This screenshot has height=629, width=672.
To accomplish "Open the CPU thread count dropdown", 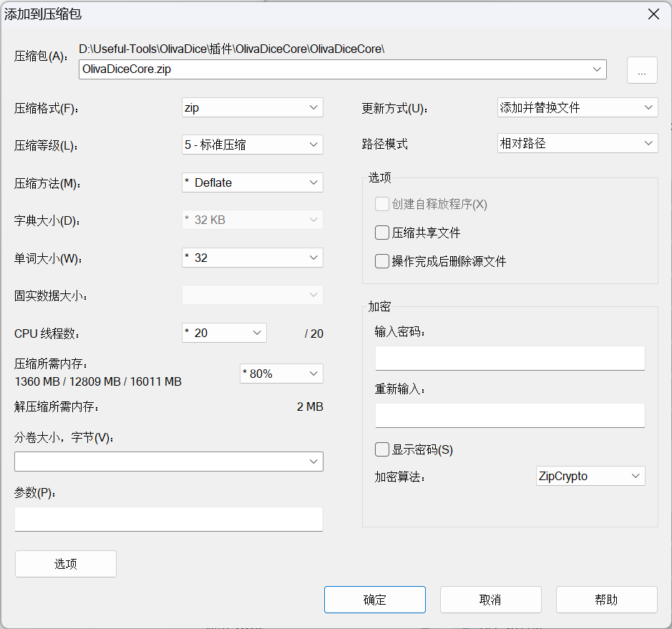I will 224,333.
